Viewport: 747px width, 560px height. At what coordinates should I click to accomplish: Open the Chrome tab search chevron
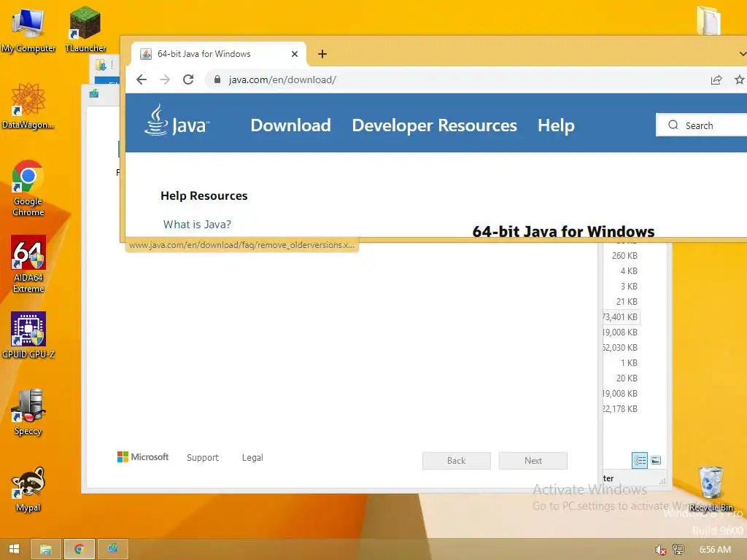742,54
